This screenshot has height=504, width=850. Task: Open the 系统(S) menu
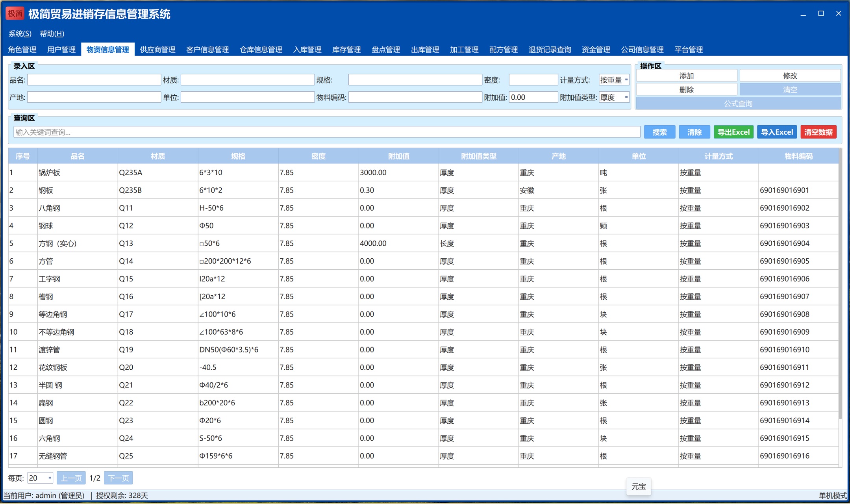pos(20,33)
